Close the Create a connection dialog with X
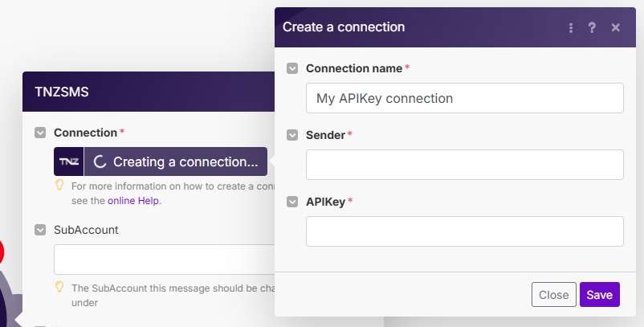This screenshot has width=644, height=327. [615, 27]
